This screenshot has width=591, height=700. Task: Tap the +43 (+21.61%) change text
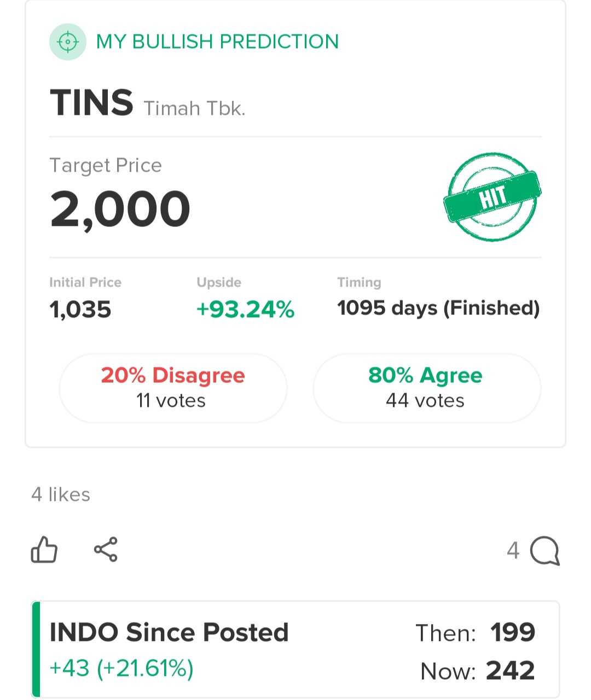point(121,668)
